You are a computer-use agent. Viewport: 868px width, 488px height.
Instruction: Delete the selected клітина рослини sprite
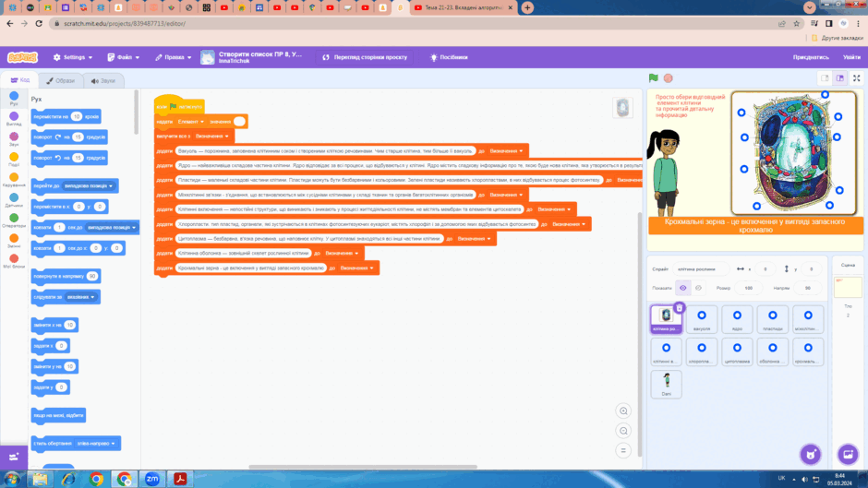pos(680,307)
